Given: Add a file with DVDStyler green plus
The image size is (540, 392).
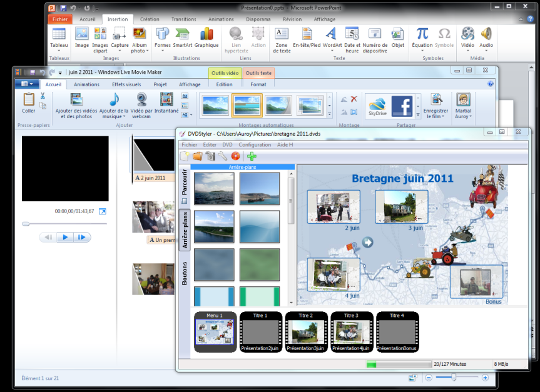Looking at the screenshot, I should point(252,156).
